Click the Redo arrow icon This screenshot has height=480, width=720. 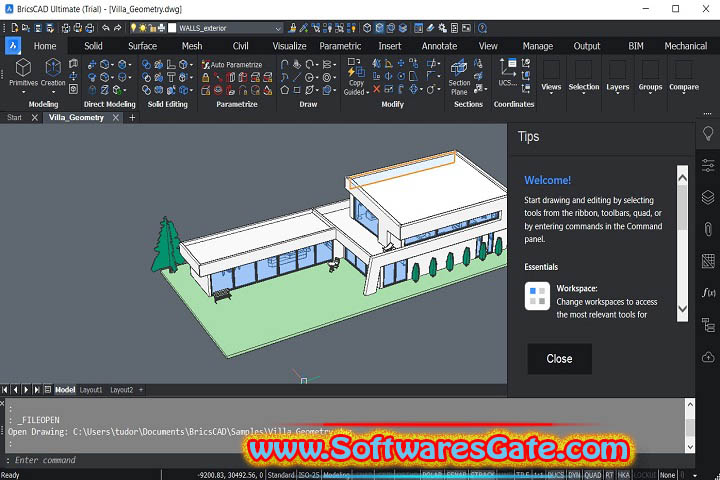118,28
